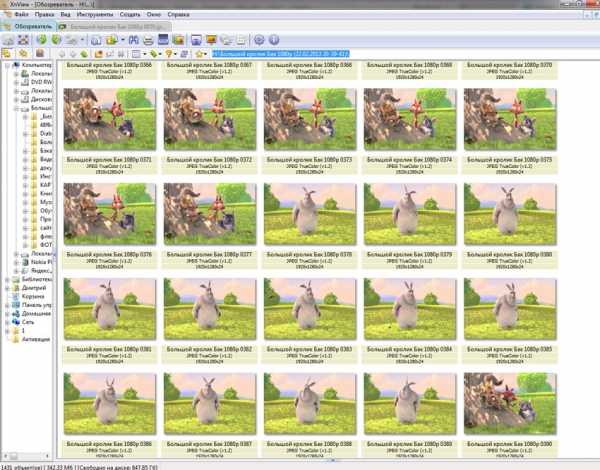Switch to full screen view icon
The height and width of the screenshot is (470, 600).
click(x=24, y=40)
